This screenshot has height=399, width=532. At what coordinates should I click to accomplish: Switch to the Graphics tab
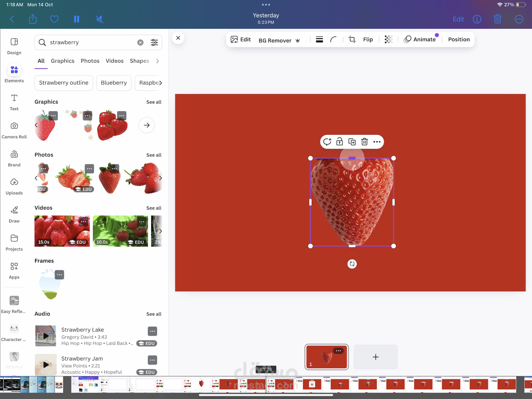point(63,61)
